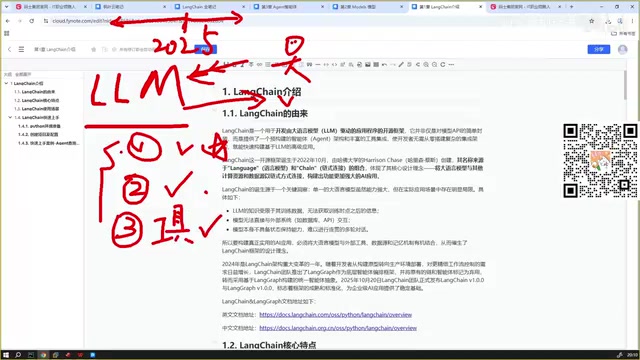This screenshot has width=640, height=360.
Task: Click the '1.2. LangChain核心特点' heading in document
Action: tap(269, 345)
